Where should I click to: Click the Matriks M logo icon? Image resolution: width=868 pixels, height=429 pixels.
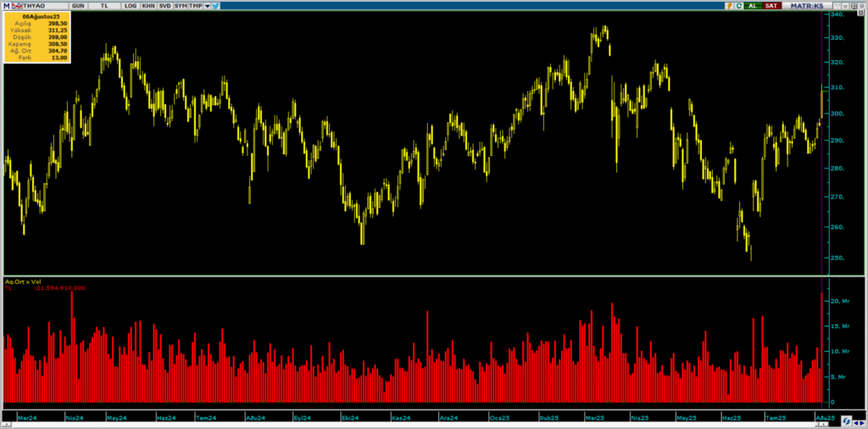(7, 6)
